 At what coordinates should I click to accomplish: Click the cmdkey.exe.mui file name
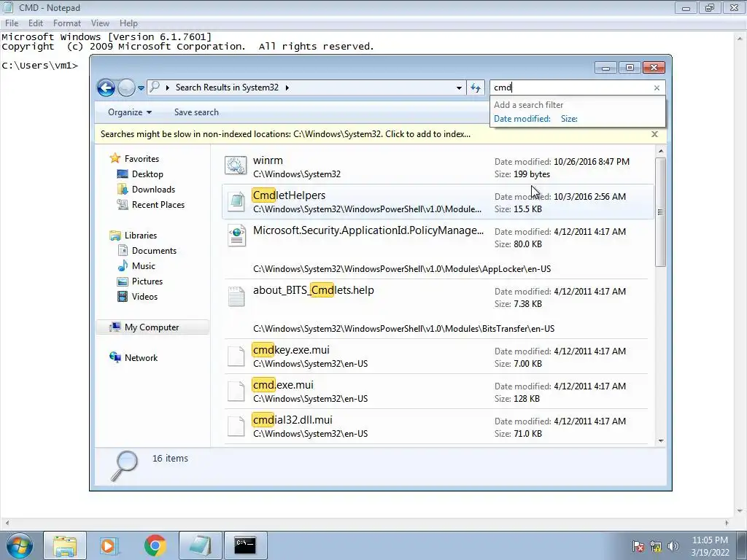[291, 350]
